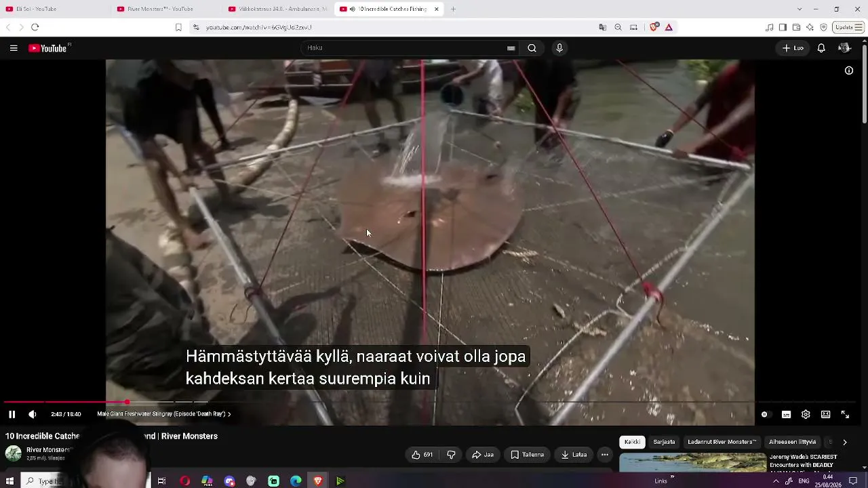Viewport: 868px width, 488px height.
Task: Open Task View on the taskbar
Action: pos(161,481)
